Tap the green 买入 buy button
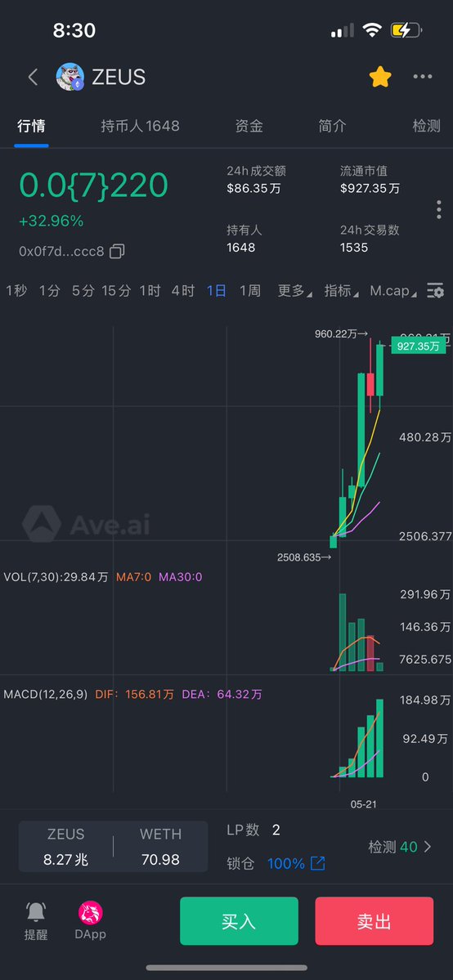This screenshot has height=980, width=453. pyautogui.click(x=239, y=921)
